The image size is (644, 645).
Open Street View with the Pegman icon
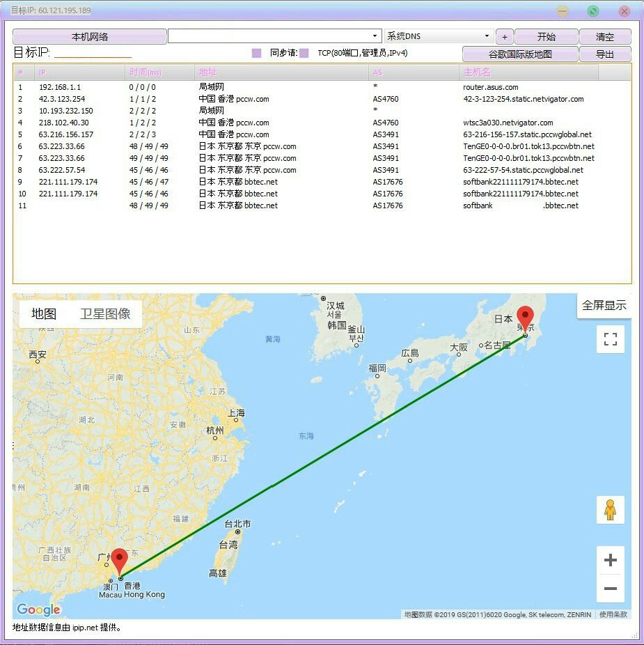tap(610, 510)
